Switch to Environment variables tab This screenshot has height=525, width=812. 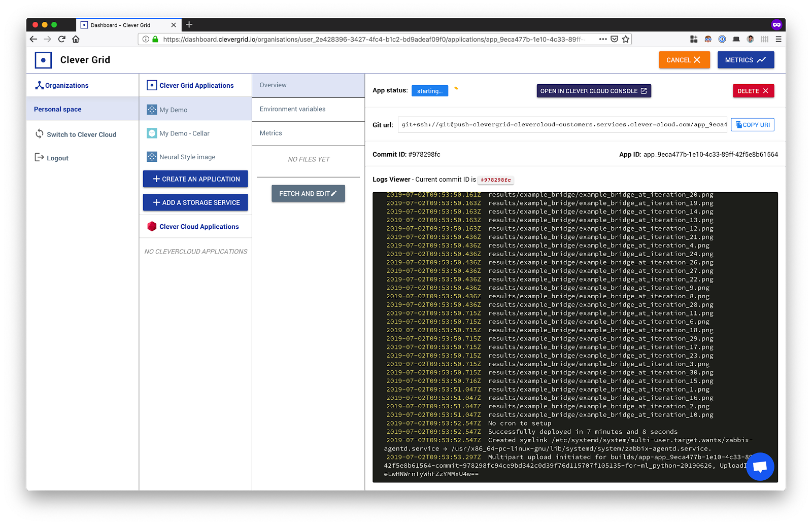point(292,109)
